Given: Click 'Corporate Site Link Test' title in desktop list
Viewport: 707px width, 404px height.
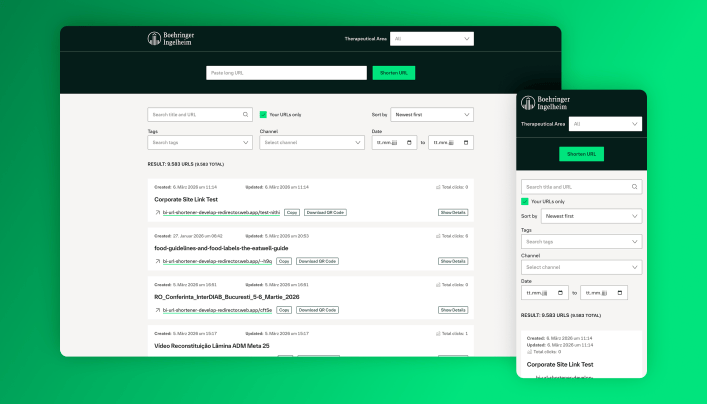Looking at the screenshot, I should [x=186, y=199].
